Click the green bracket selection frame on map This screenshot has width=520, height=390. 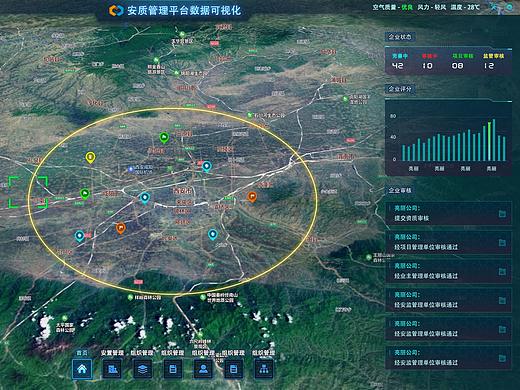pos(28,192)
